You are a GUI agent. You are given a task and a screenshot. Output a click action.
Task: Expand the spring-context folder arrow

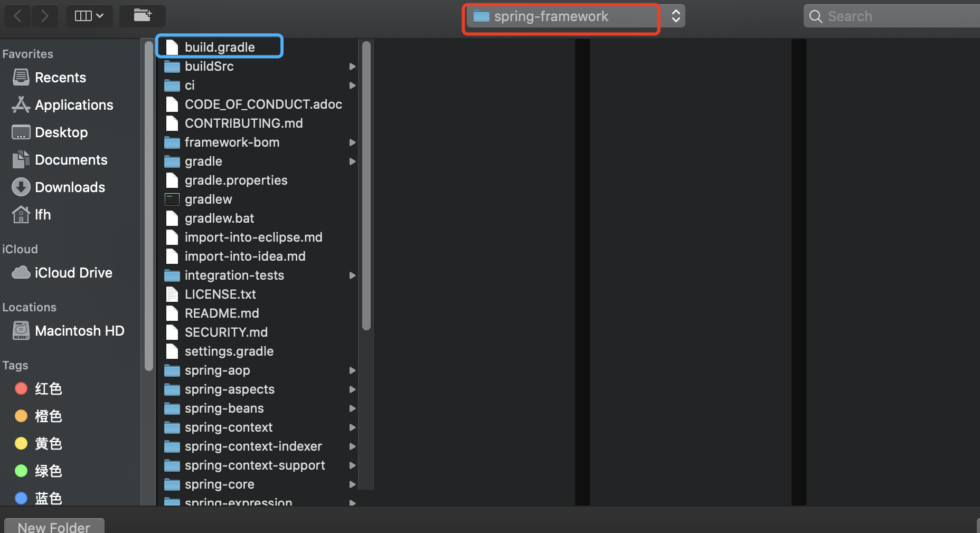[352, 427]
